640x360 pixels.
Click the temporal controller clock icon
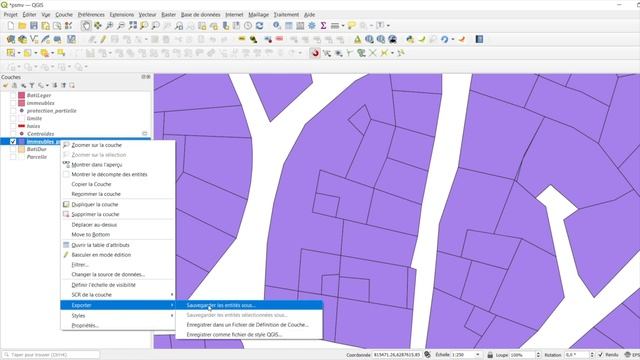click(x=248, y=26)
